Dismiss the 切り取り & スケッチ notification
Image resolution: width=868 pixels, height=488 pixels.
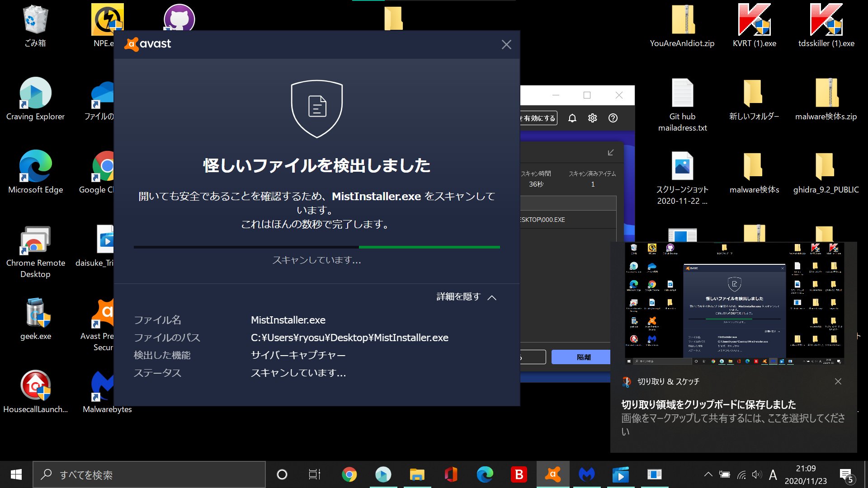point(838,381)
